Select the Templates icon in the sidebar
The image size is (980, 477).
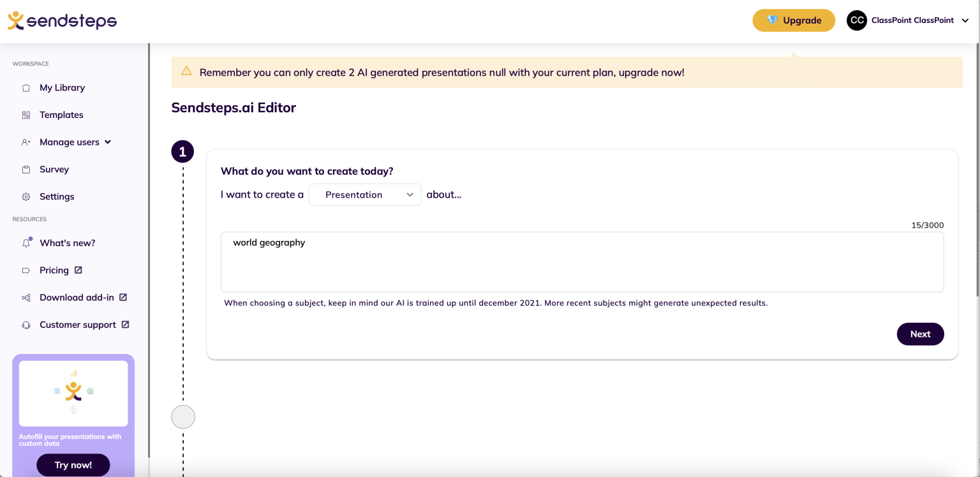(x=26, y=115)
